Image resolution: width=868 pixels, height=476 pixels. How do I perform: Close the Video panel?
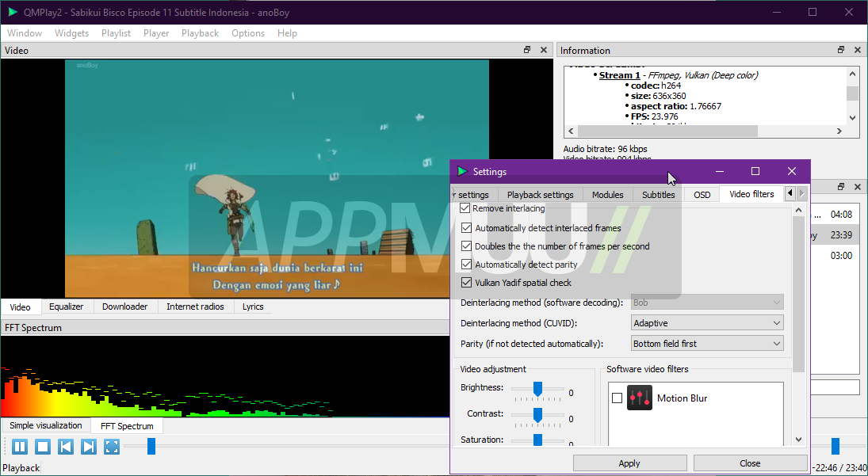(x=544, y=50)
